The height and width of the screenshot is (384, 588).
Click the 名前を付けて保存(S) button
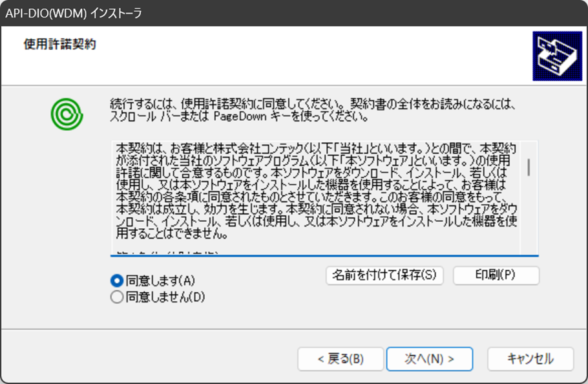tap(384, 275)
